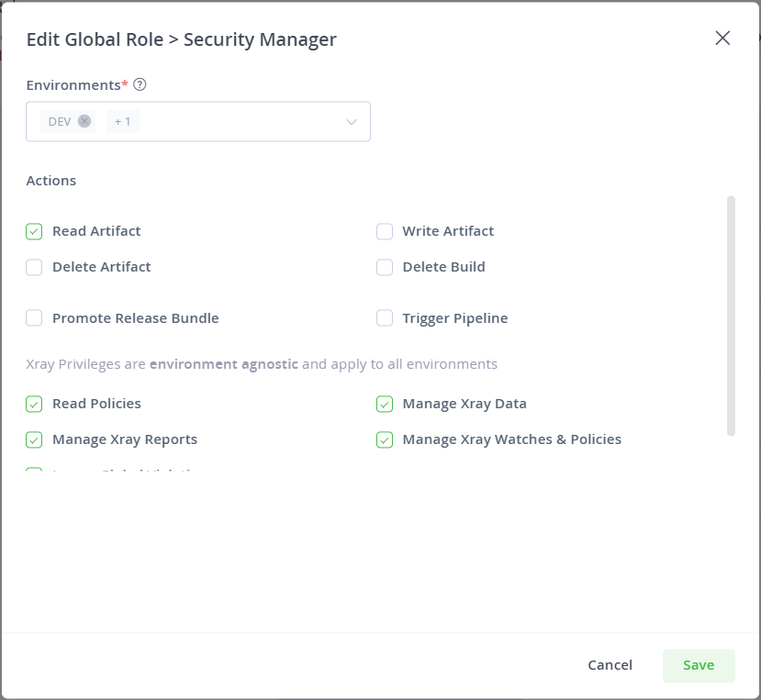This screenshot has height=700, width=761.
Task: Toggle Manage Xray Watches & Policies
Action: tap(385, 439)
